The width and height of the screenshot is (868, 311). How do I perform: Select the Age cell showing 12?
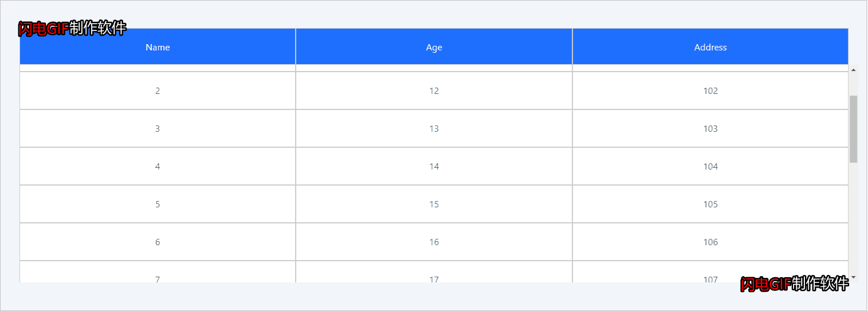coord(434,90)
